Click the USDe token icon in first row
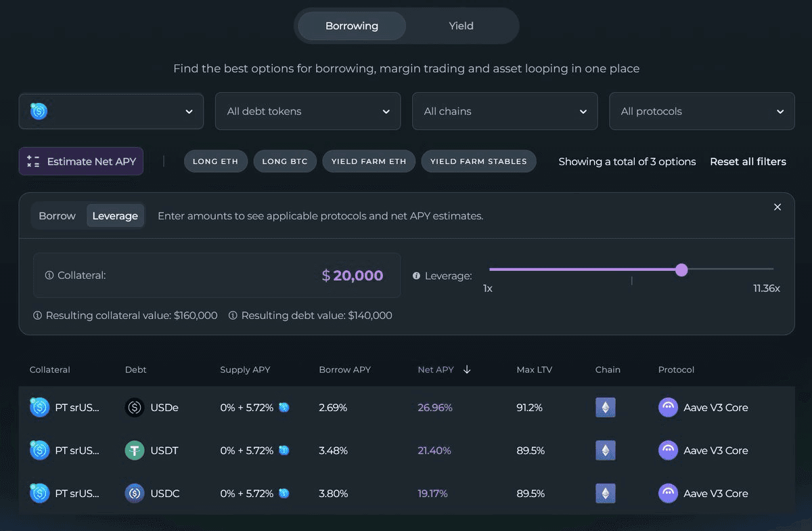Viewport: 812px width, 531px height. coord(135,408)
